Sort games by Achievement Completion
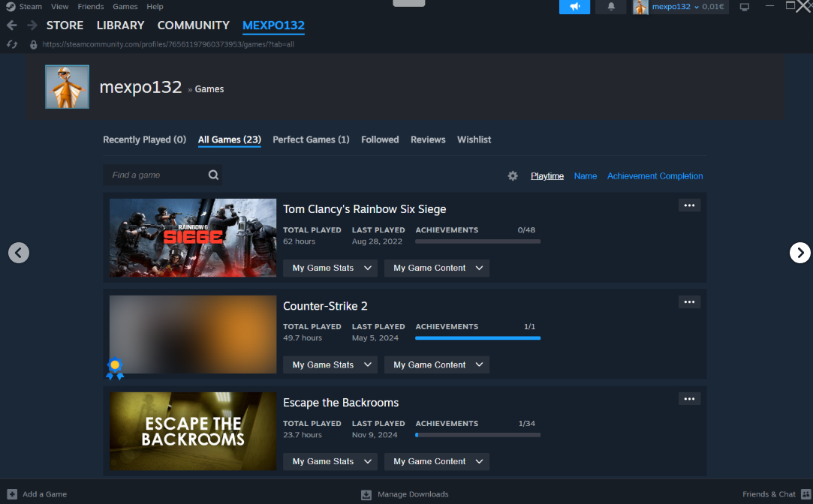The width and height of the screenshot is (813, 504). (655, 176)
